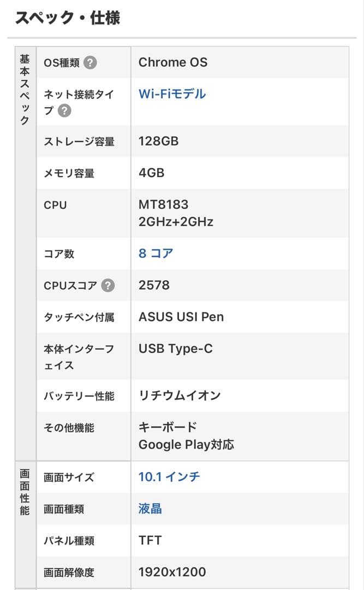364x590 pixels.
Task: Open the 8 コア core count link
Action: click(155, 253)
